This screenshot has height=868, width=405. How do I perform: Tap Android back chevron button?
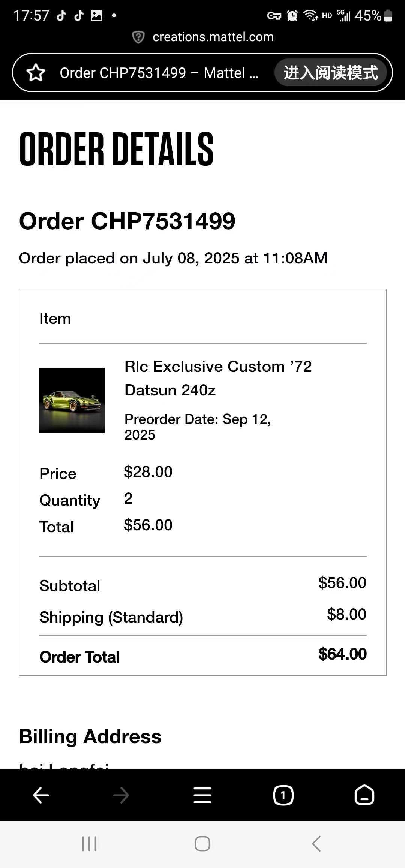click(x=316, y=844)
